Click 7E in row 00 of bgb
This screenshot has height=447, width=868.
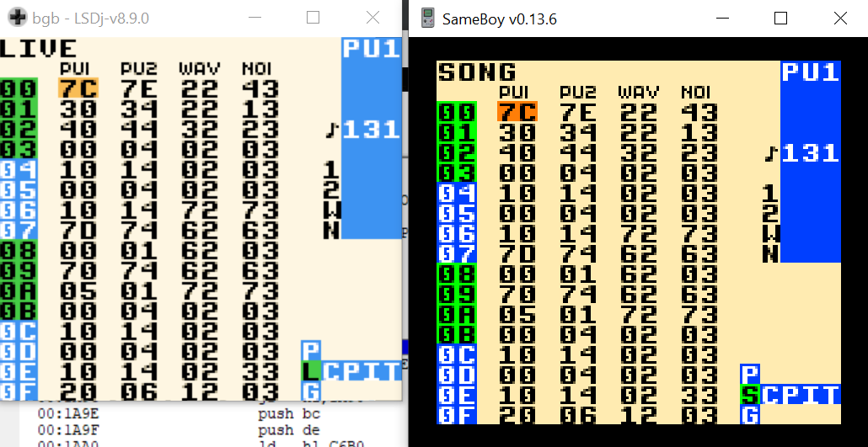(140, 88)
